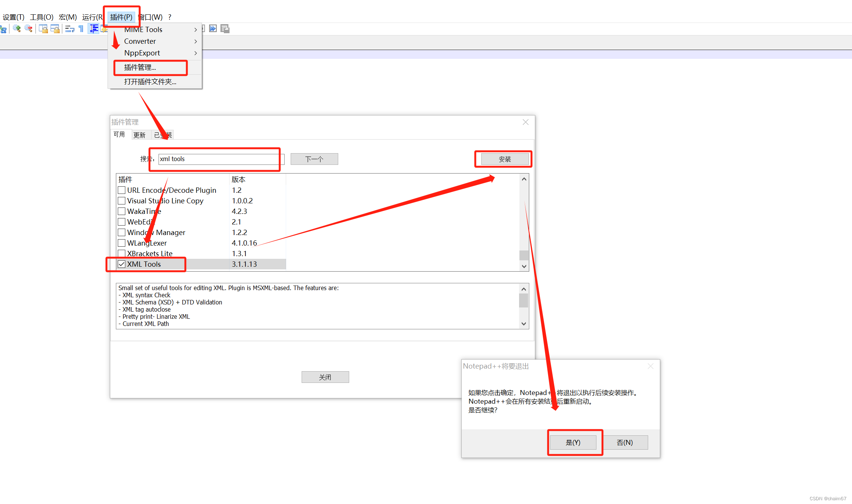
Task: Toggle the indent guide icon
Action: point(94,29)
